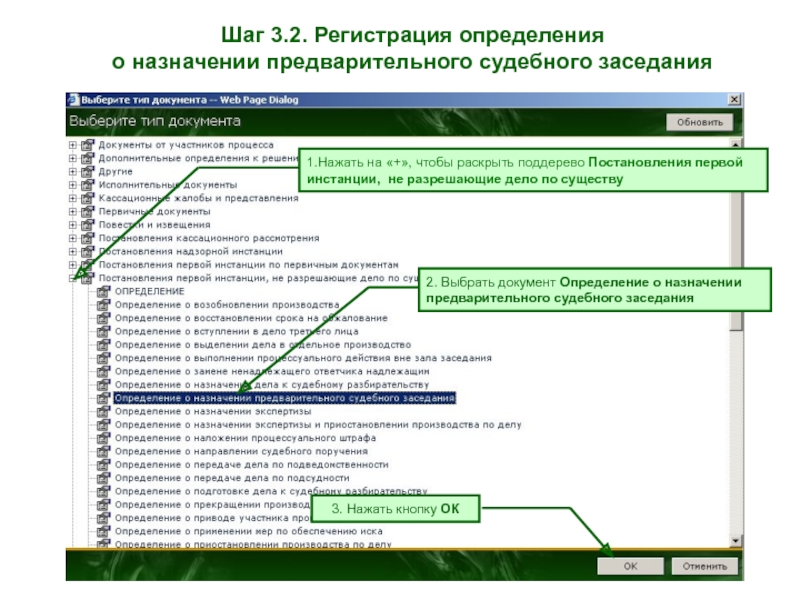
Task: Close the Web Page Dialog window
Action: click(x=734, y=99)
